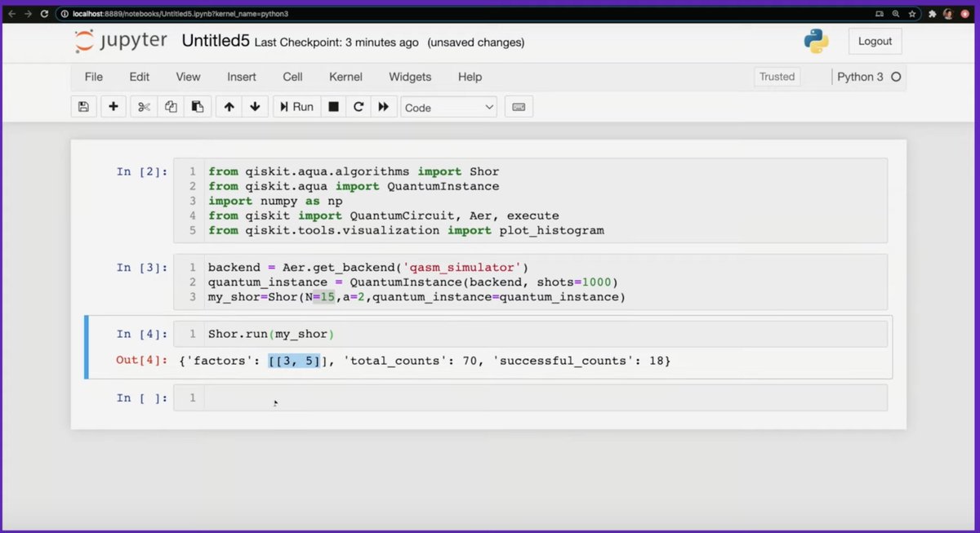Viewport: 980px width, 533px height.
Task: Click the Python 3 kernel name
Action: click(x=860, y=77)
